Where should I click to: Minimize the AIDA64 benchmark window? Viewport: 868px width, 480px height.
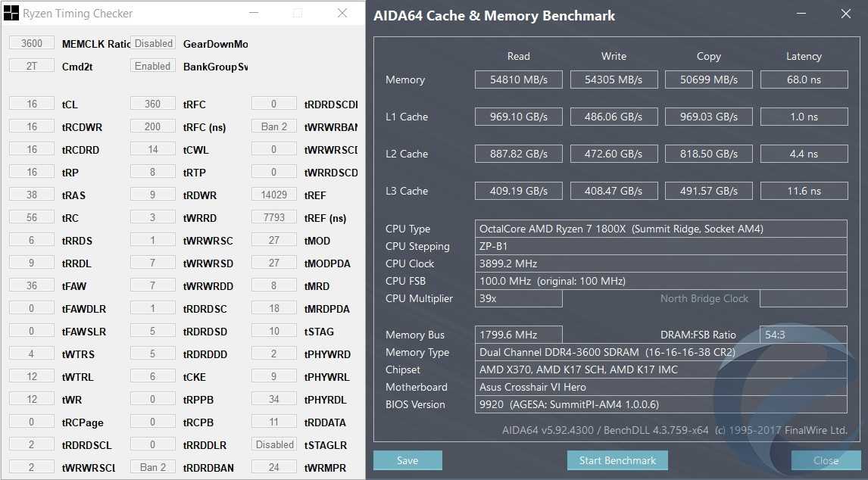(x=803, y=14)
